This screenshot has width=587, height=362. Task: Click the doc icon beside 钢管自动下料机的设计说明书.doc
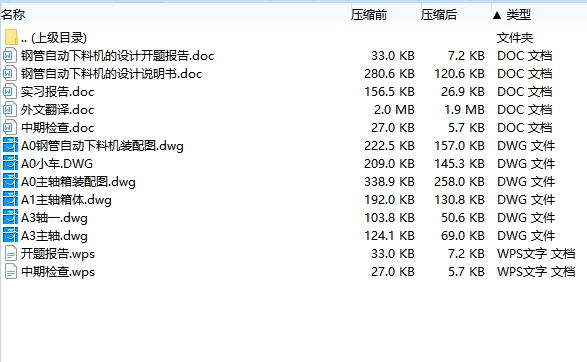[x=10, y=74]
